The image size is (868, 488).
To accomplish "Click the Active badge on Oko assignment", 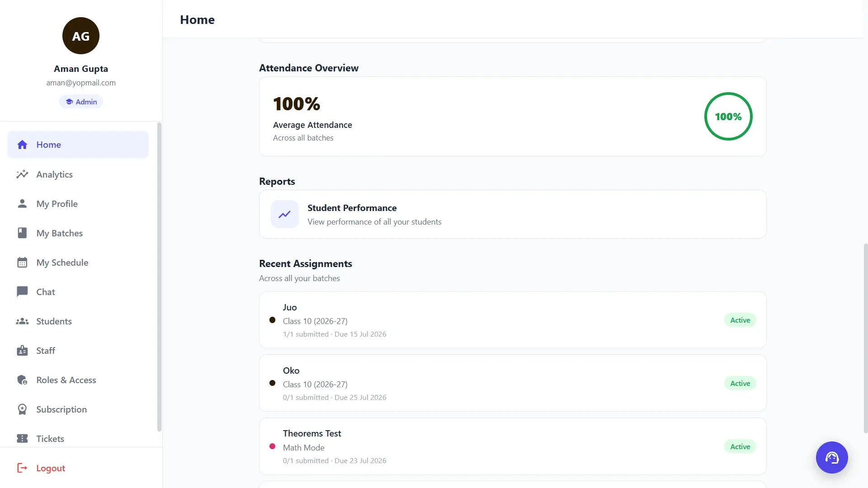I will (x=740, y=383).
